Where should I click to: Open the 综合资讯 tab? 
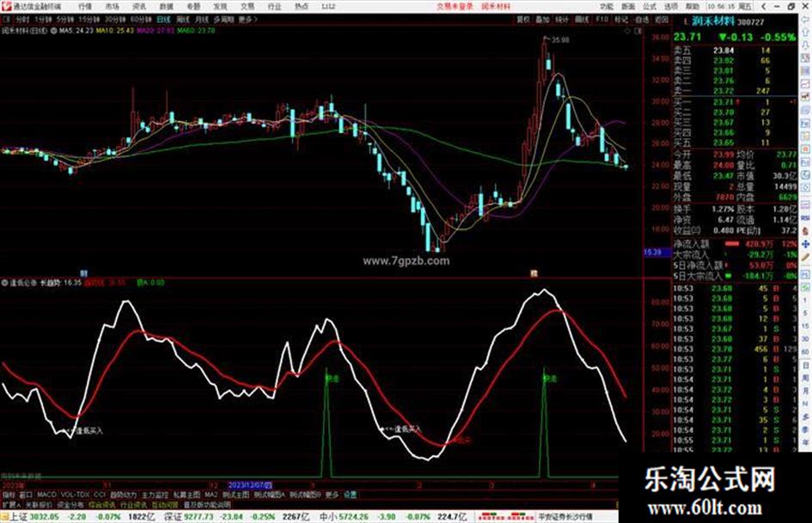(x=102, y=504)
